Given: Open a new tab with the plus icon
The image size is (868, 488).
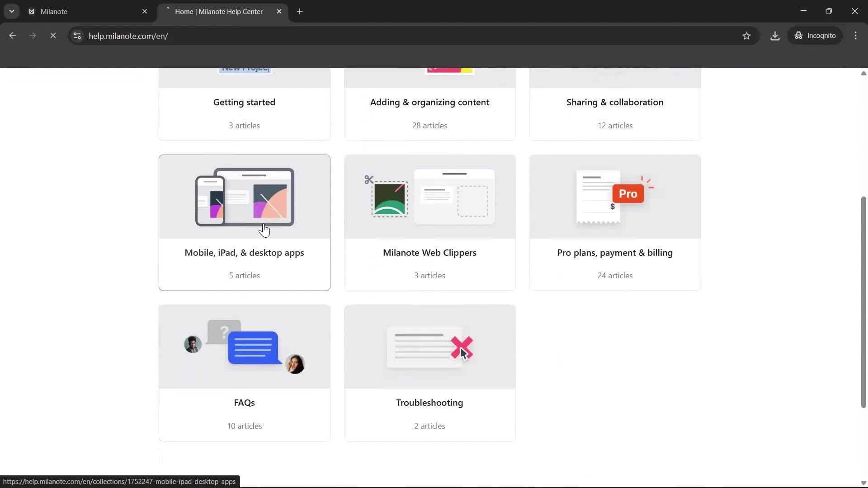Looking at the screenshot, I should click(300, 11).
